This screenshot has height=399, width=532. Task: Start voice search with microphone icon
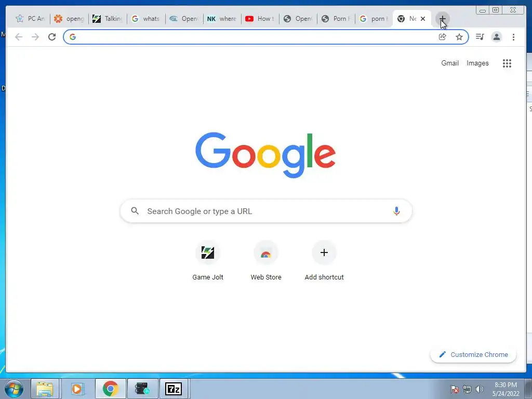(x=396, y=211)
